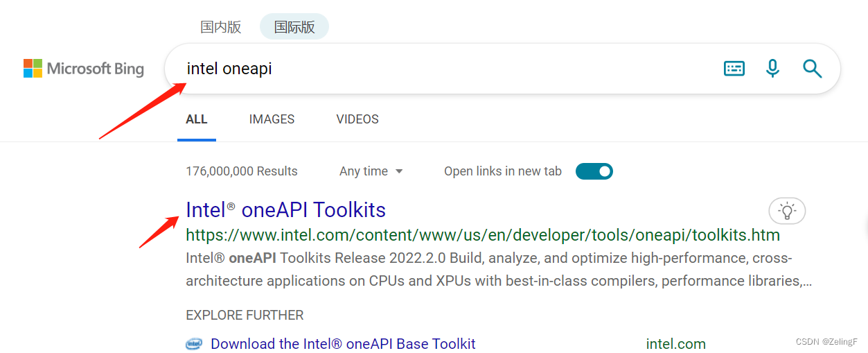Image resolution: width=868 pixels, height=353 pixels.
Task: Switch to IMAGES results tab
Action: pyautogui.click(x=272, y=119)
